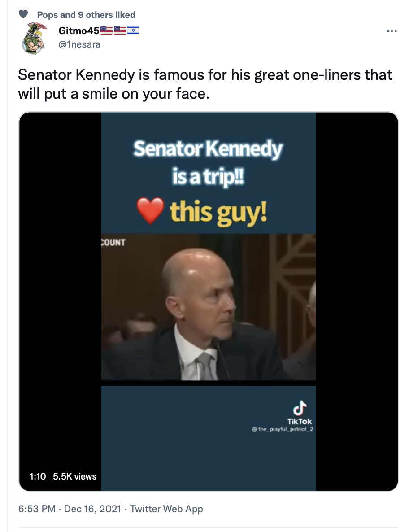
Task: Click the 1:10 video duration label
Action: 38,476
